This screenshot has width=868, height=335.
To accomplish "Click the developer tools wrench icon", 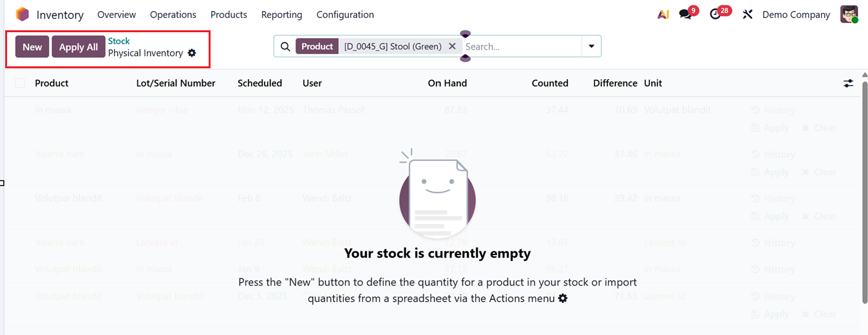I will pyautogui.click(x=748, y=14).
